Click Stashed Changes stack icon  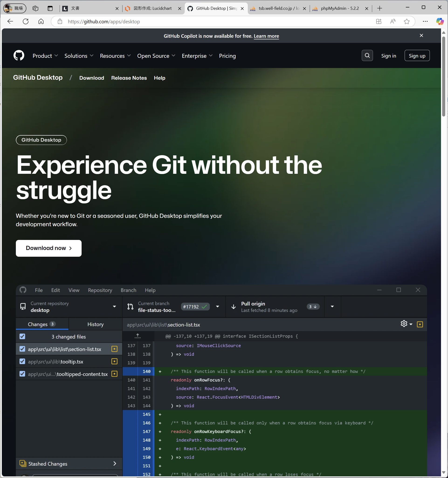[23, 463]
